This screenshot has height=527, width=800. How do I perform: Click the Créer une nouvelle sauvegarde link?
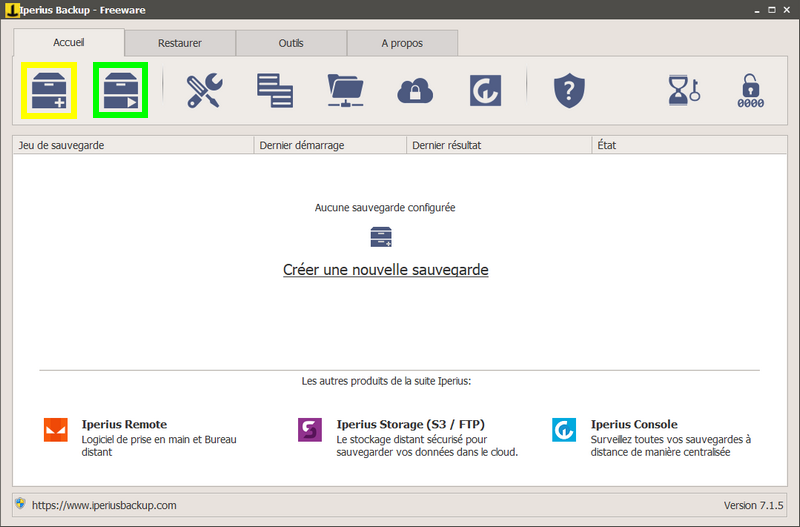click(x=386, y=270)
